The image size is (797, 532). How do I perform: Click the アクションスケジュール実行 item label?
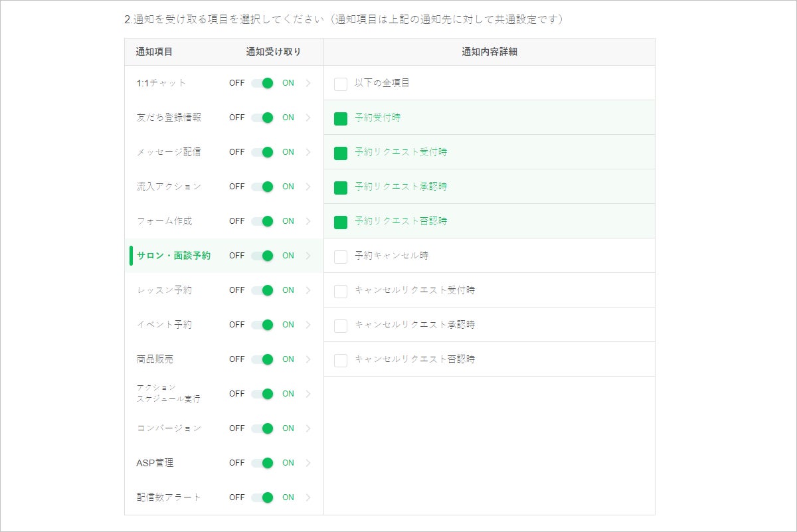pyautogui.click(x=168, y=393)
